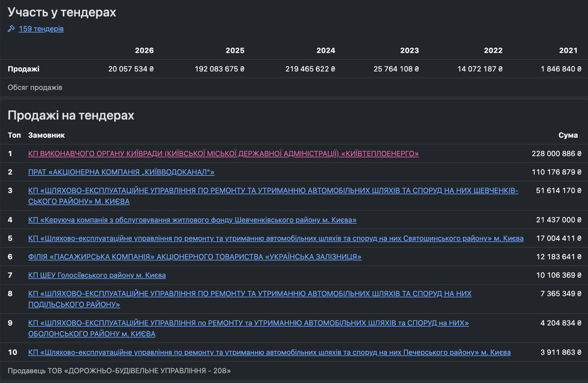
Task: Open ШЕУ Подільського району link
Action: (x=250, y=299)
